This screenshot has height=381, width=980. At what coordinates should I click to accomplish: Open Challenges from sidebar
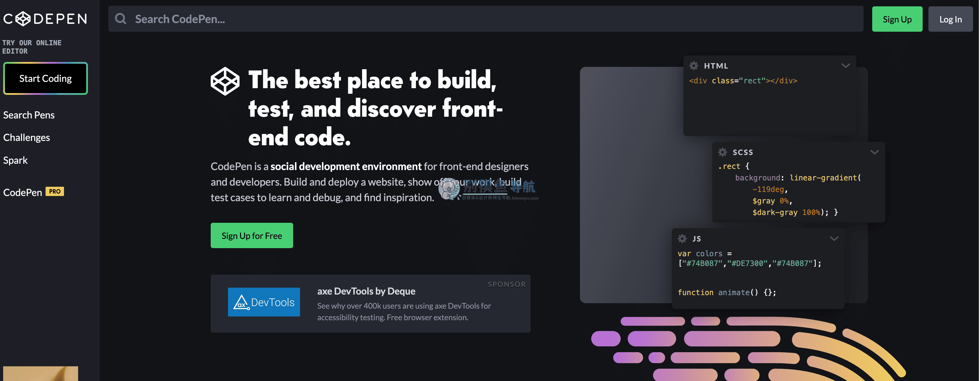(x=27, y=137)
